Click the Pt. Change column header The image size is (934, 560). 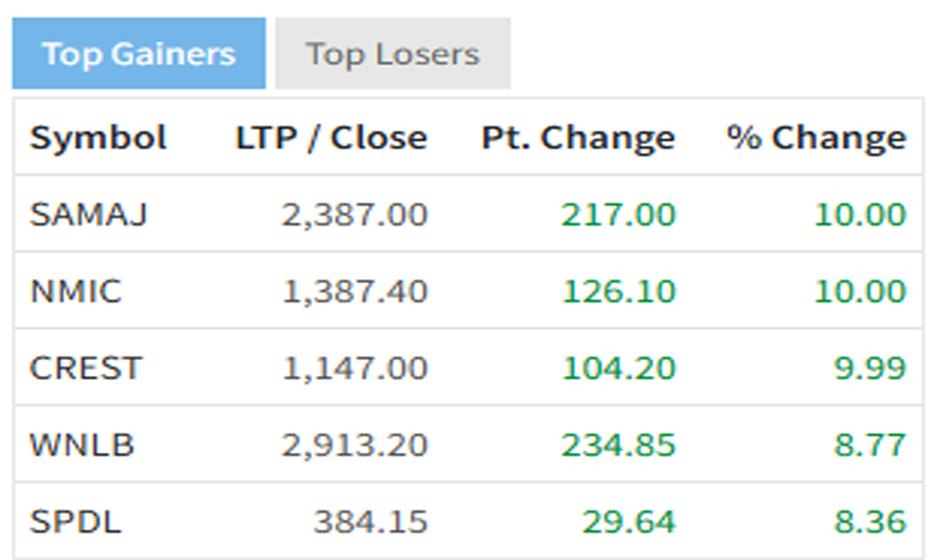[x=578, y=138]
